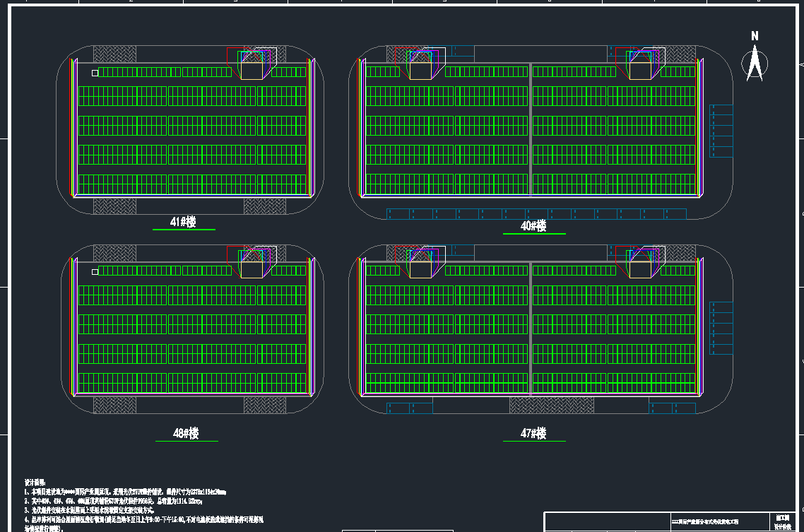This screenshot has width=804, height=532.
Task: Click the north arrow compass symbol
Action: [755, 61]
